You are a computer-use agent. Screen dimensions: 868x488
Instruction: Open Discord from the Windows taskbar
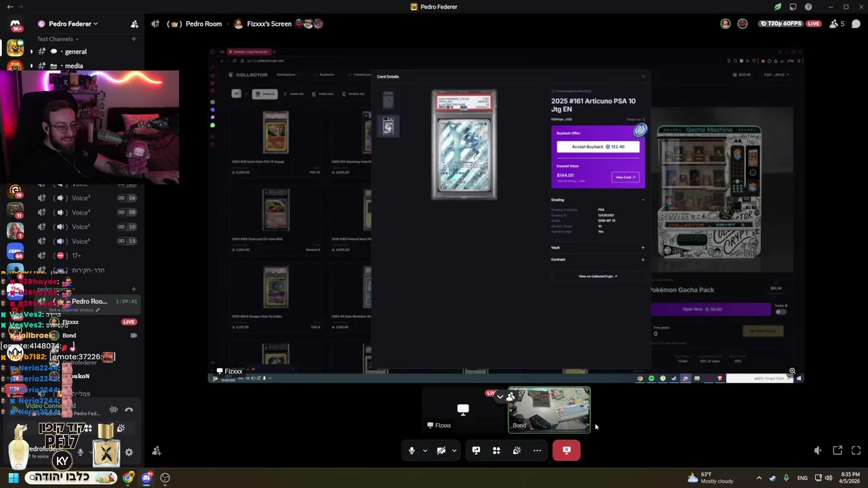pos(146,478)
